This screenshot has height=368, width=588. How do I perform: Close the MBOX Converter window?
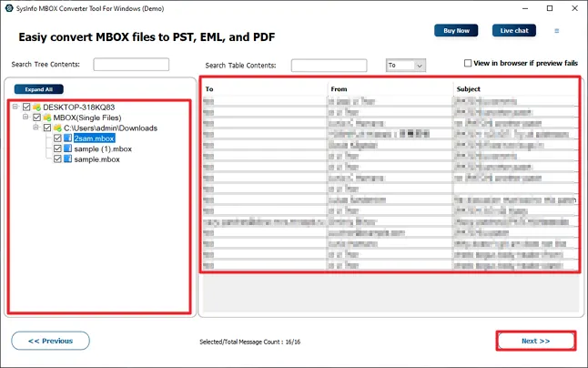pos(574,8)
